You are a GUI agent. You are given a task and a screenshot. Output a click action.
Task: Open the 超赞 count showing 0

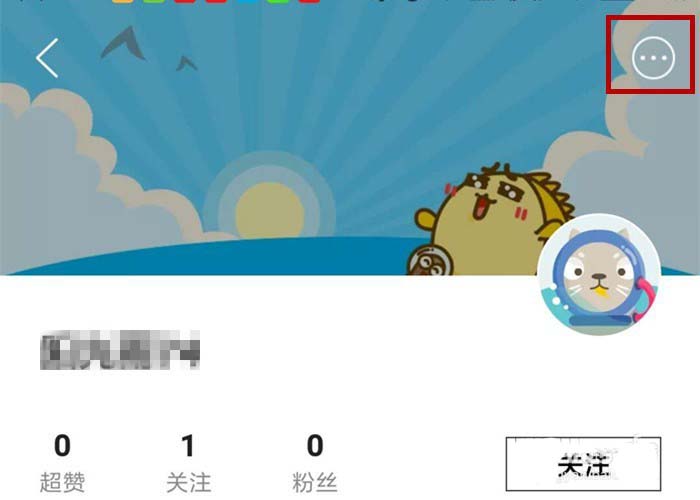tap(62, 445)
